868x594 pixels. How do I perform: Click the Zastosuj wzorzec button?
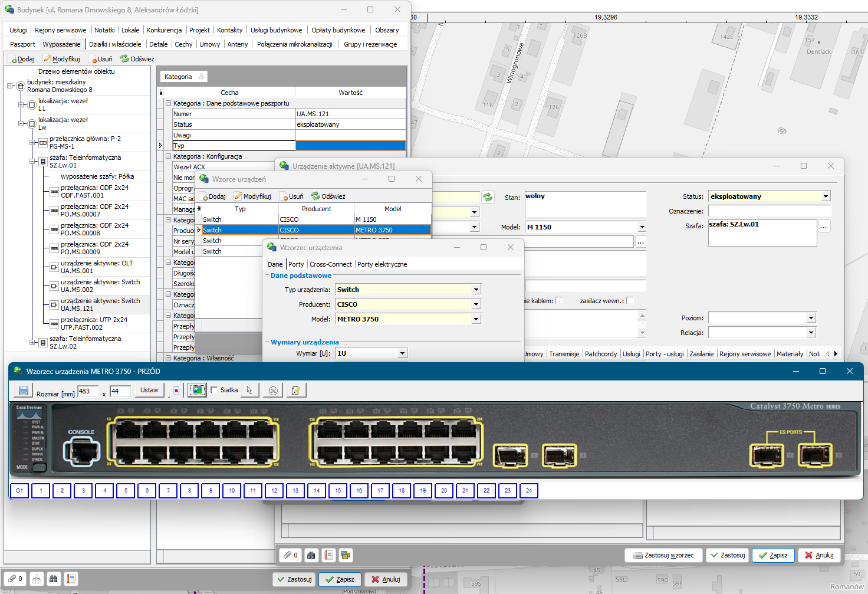(663, 555)
